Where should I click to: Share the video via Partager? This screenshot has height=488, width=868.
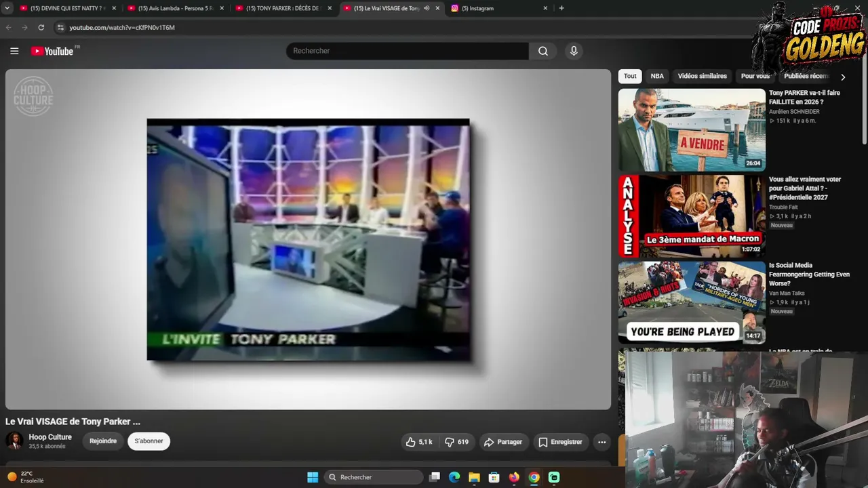tap(502, 442)
